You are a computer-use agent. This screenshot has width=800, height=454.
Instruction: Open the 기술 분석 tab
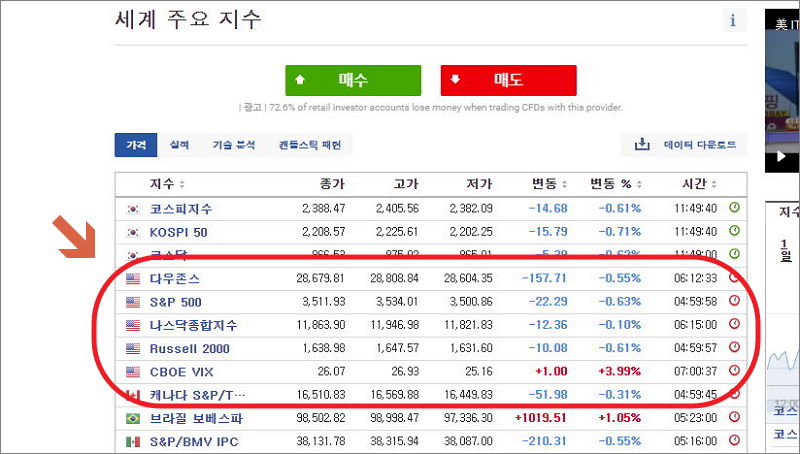click(234, 145)
